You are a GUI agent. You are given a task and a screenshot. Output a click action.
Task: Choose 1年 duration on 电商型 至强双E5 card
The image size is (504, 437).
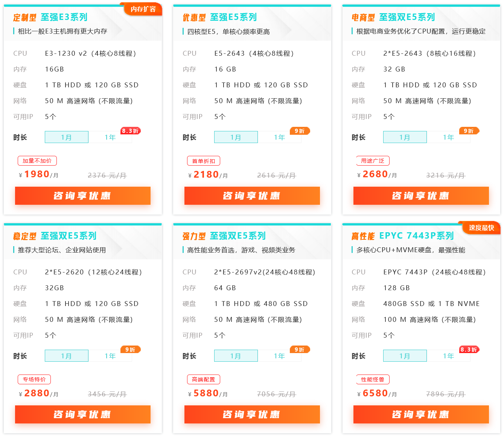pos(448,137)
